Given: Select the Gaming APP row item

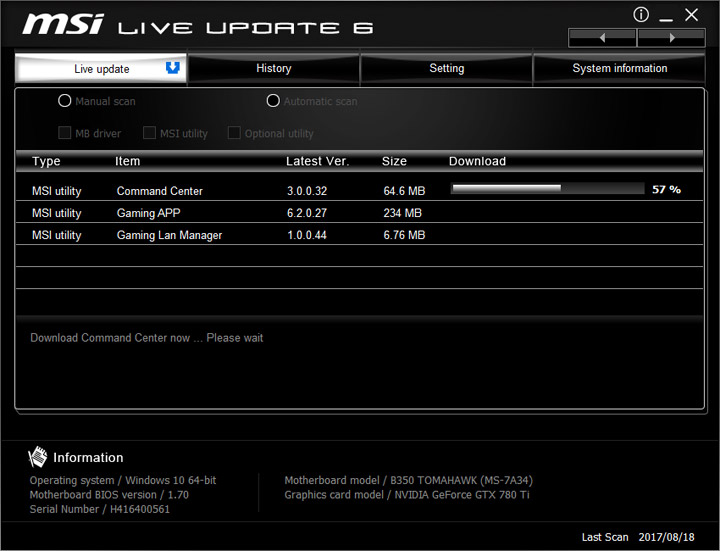Looking at the screenshot, I should coord(148,213).
